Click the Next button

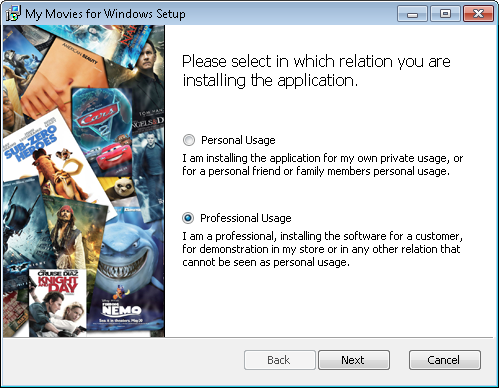pos(354,360)
